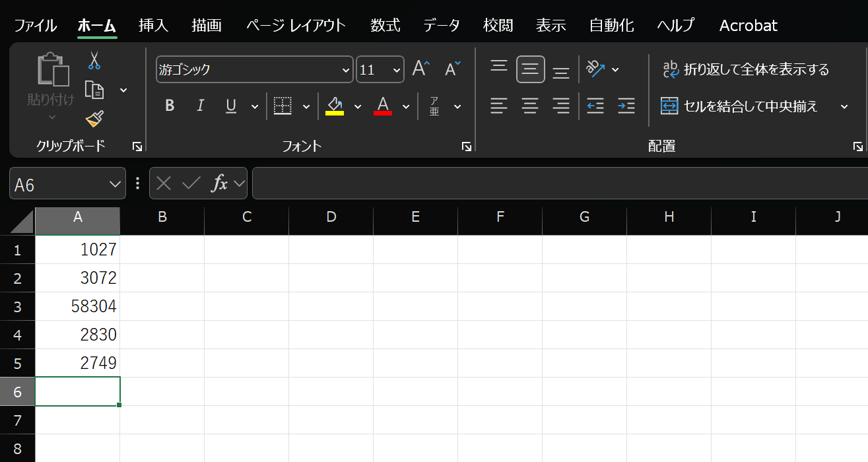Open the font size dropdown
This screenshot has width=868, height=462.
pyautogui.click(x=396, y=69)
